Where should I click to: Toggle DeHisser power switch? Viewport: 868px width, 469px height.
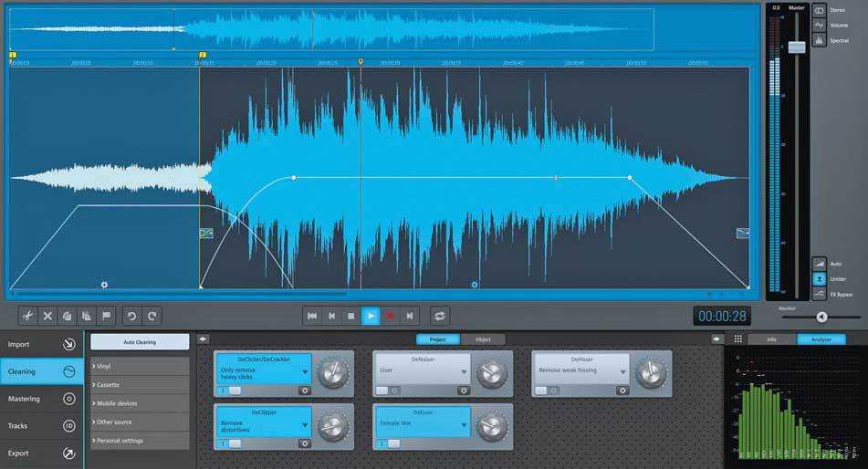[547, 391]
